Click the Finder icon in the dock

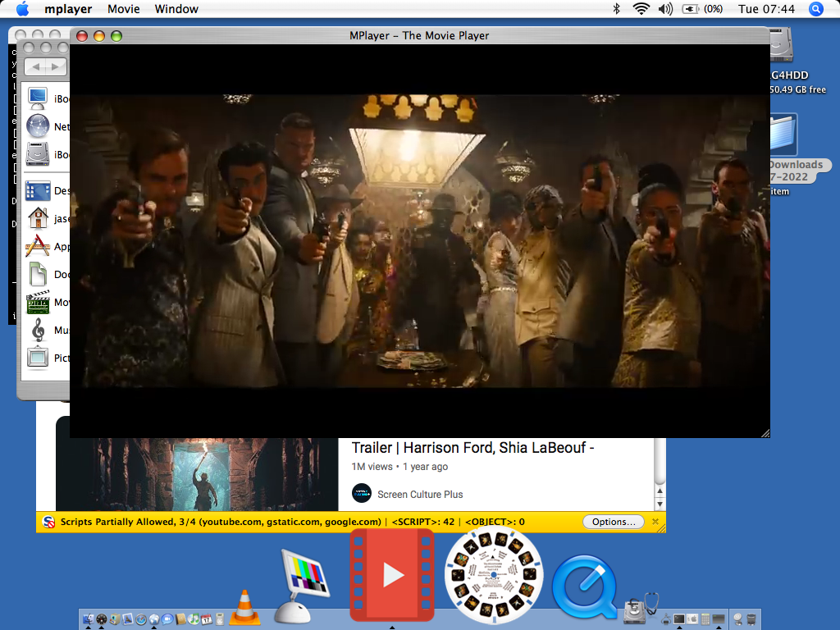click(x=89, y=619)
